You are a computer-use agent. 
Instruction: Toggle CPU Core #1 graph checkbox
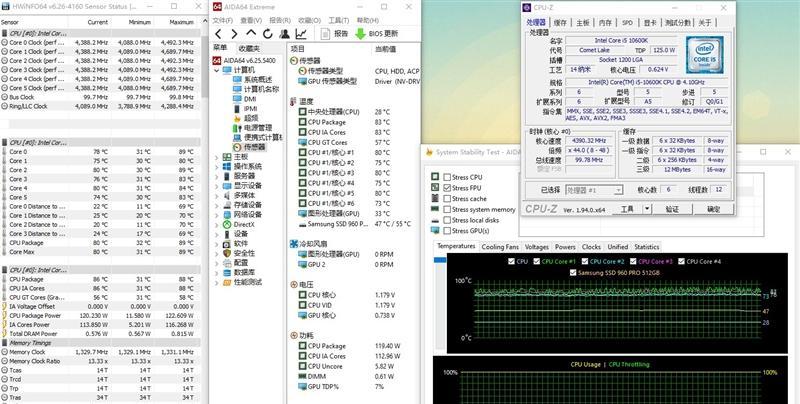pyautogui.click(x=536, y=261)
